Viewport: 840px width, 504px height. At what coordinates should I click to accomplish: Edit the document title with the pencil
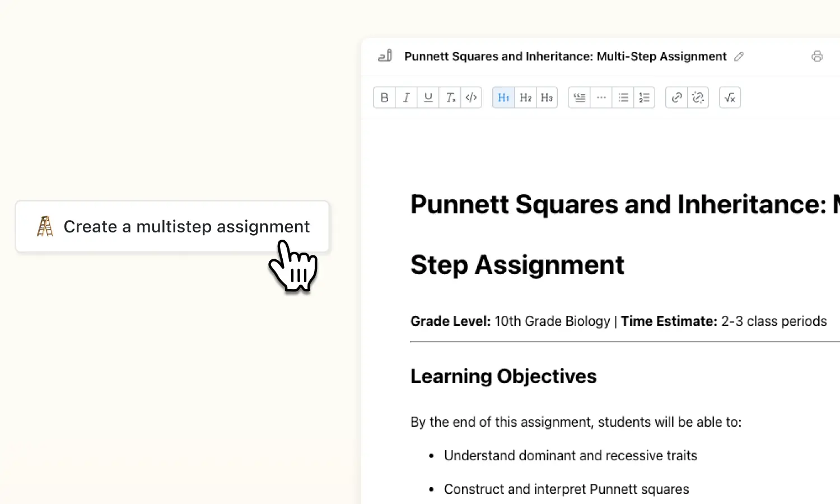pos(739,57)
